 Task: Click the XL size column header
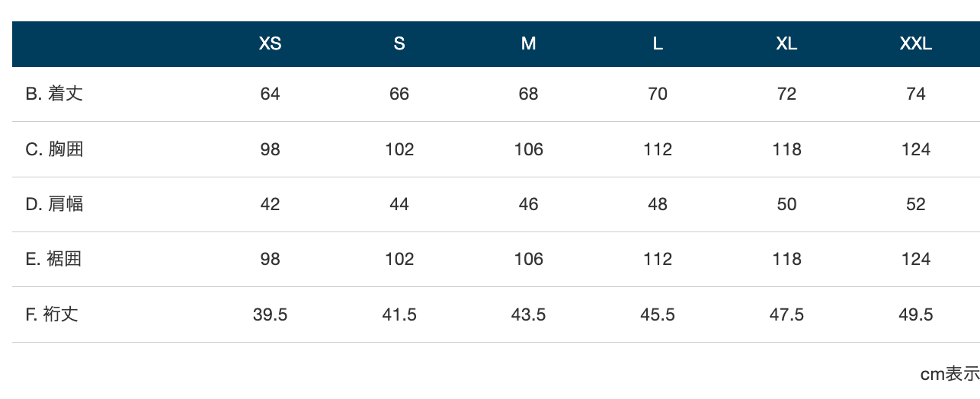point(786,44)
